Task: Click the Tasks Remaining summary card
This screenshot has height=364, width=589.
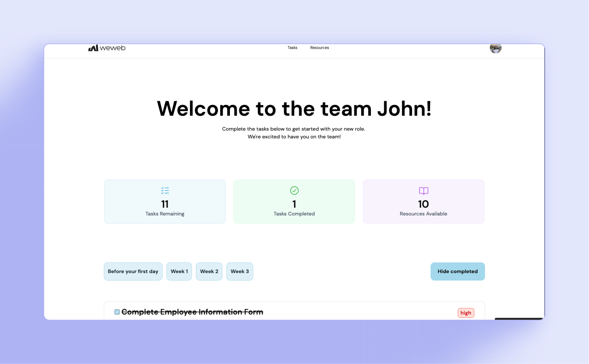Action: pyautogui.click(x=165, y=201)
